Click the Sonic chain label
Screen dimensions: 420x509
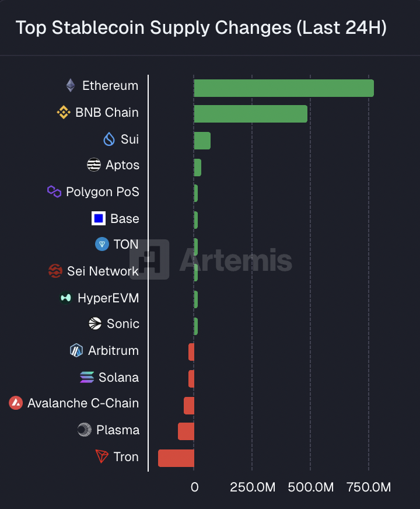[x=123, y=324]
